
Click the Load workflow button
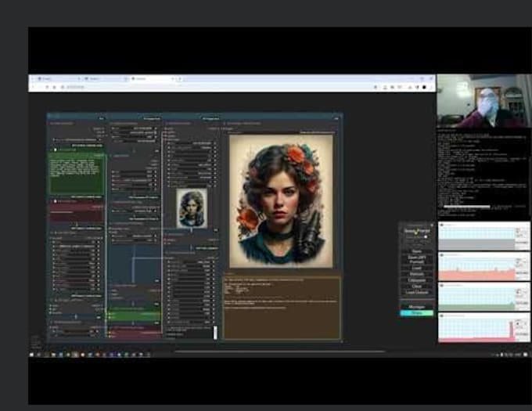(x=417, y=268)
